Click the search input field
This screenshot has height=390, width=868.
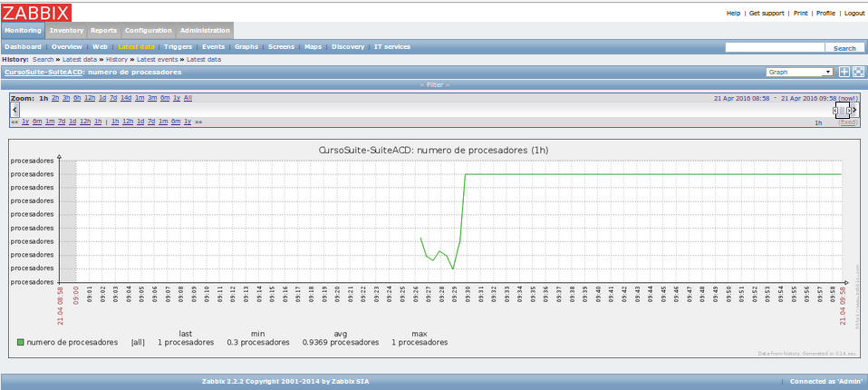point(775,48)
